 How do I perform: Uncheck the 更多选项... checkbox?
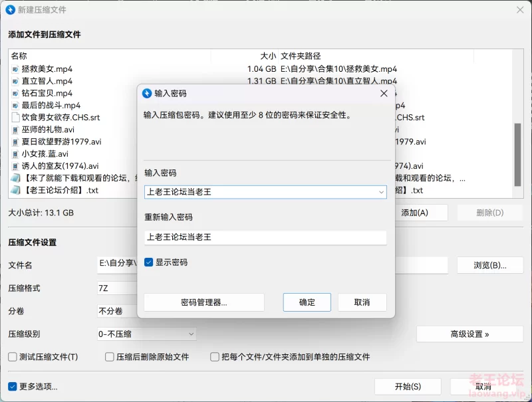[13, 387]
